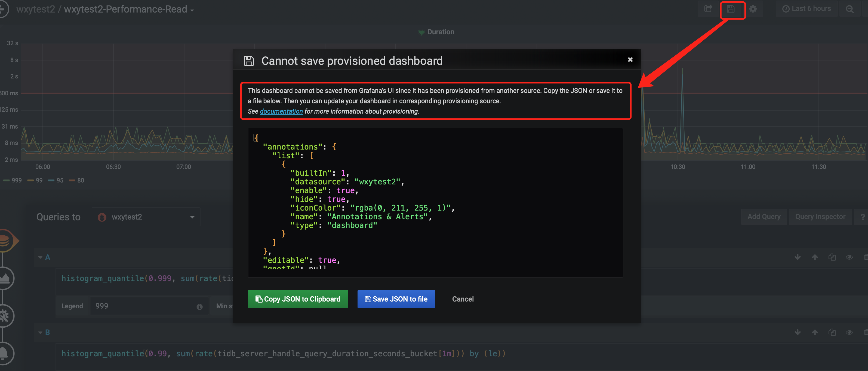Image resolution: width=868 pixels, height=371 pixels.
Task: Cancel the provisioned dashboard dialog
Action: click(x=463, y=299)
